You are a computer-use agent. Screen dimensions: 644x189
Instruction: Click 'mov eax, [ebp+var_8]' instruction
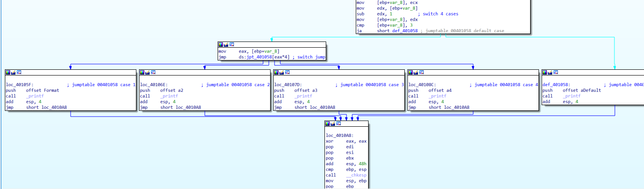tap(249, 52)
